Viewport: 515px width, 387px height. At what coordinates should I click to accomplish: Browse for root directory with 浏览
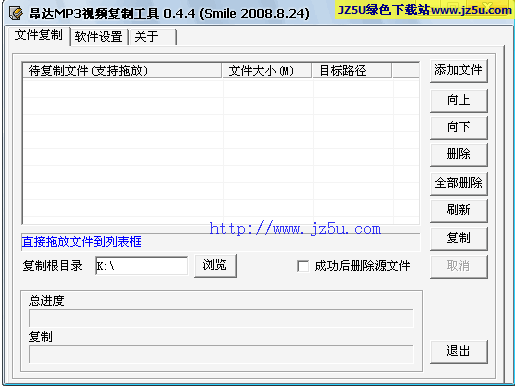pos(215,266)
